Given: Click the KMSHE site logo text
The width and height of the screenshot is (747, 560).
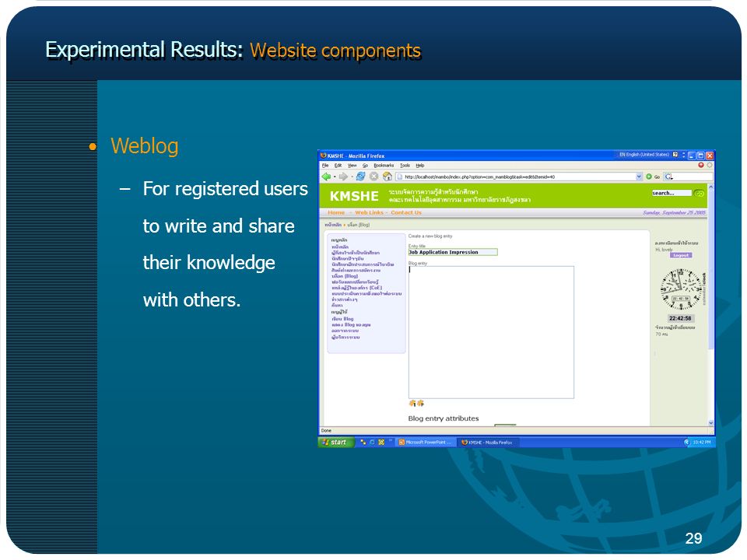Looking at the screenshot, I should click(x=354, y=196).
